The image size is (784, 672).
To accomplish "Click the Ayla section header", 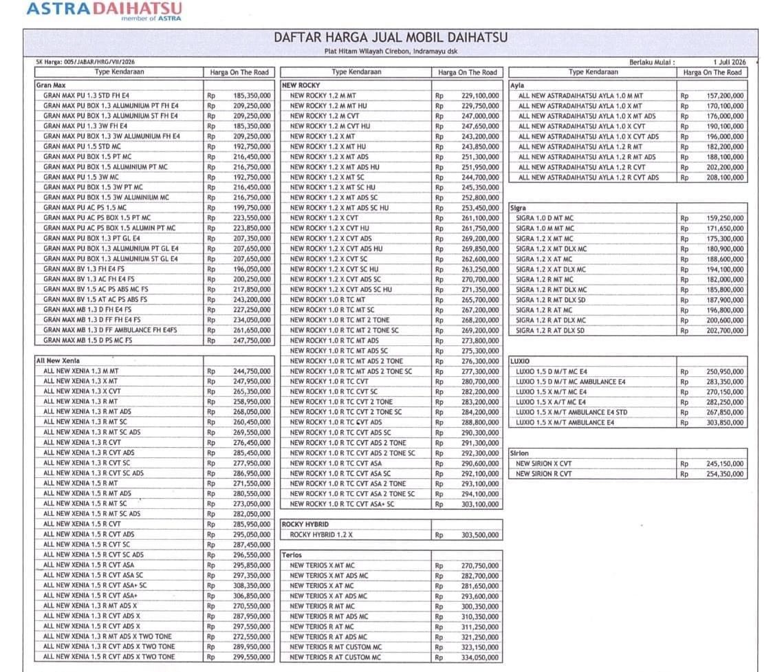I will pos(517,85).
